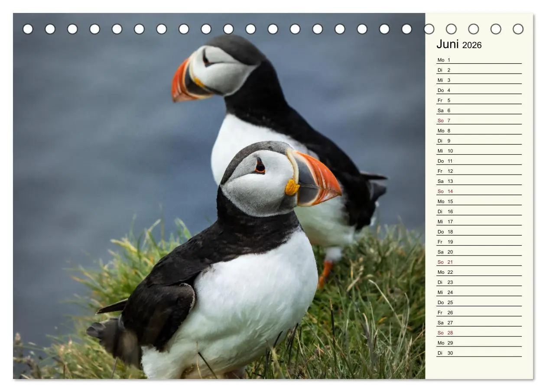Viewport: 546px width, 392px height.
Task: Select the 'Mo 15' calendar row
Action: coord(479,201)
